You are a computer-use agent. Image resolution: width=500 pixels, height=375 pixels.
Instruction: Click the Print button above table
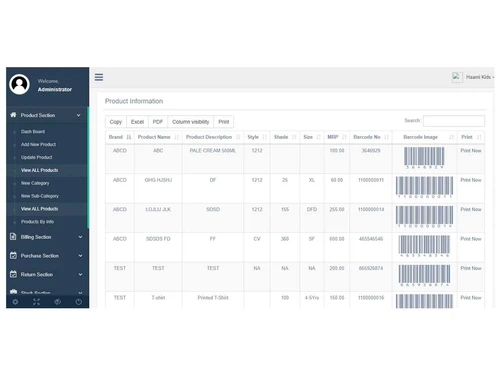(x=224, y=122)
